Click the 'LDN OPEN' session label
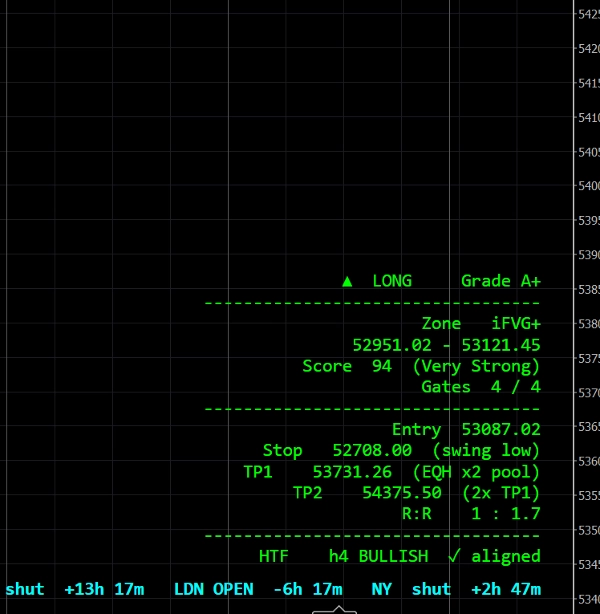This screenshot has width=600, height=614. (x=214, y=589)
